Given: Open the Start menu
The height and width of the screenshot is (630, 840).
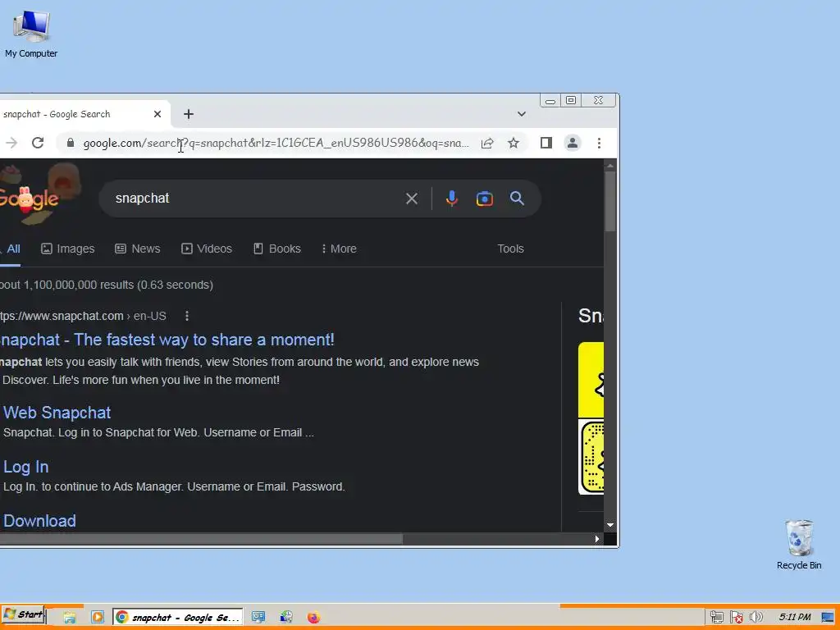Looking at the screenshot, I should (x=23, y=615).
